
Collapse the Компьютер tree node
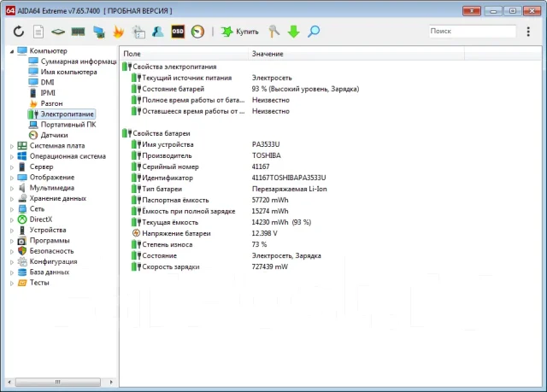12,51
